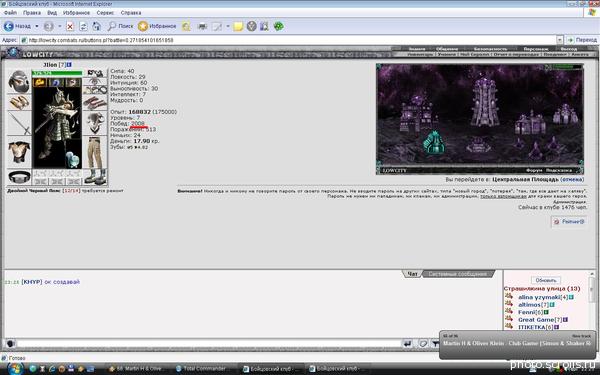
Task: Expand the address bar URL dropdown
Action: tap(560, 40)
